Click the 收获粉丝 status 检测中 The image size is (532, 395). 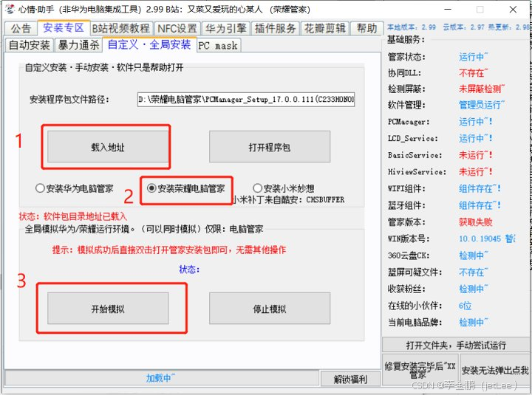point(474,289)
